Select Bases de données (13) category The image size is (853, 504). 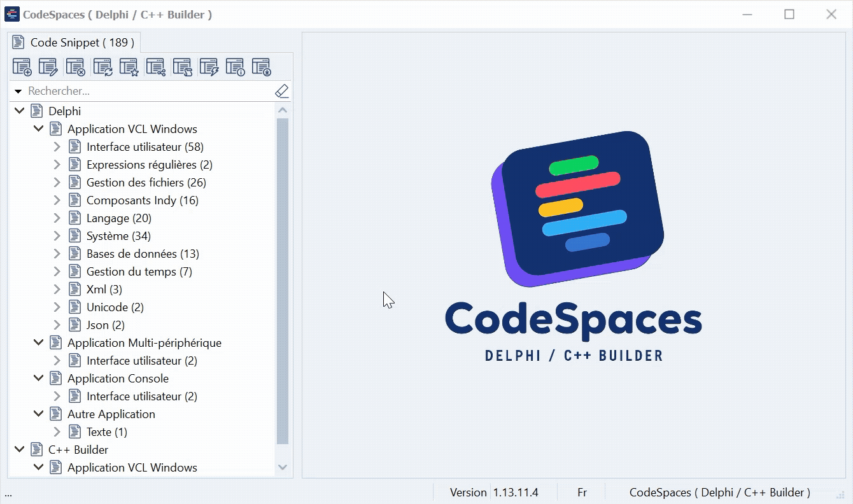(143, 254)
